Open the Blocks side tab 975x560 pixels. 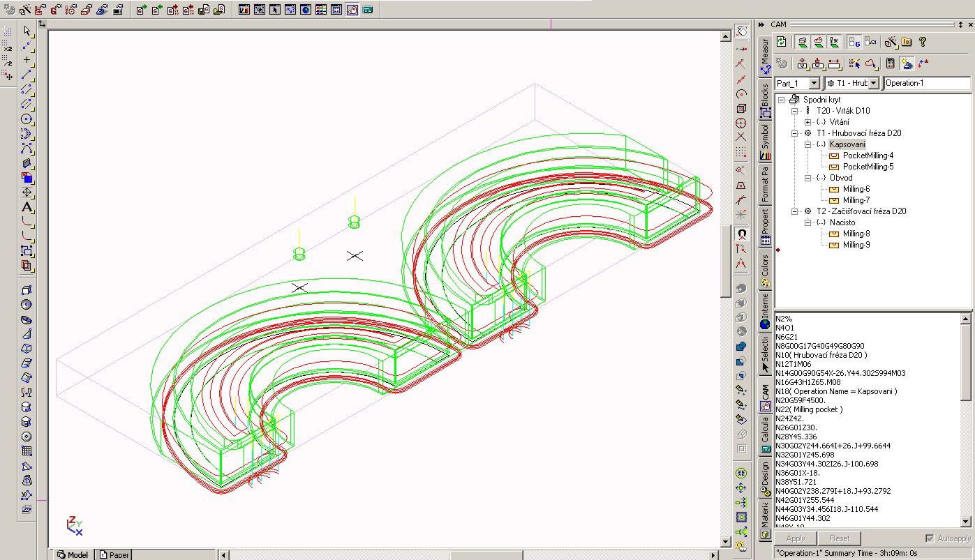765,98
